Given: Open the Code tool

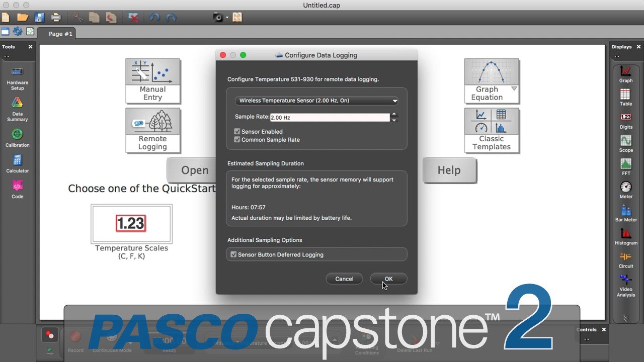Looking at the screenshot, I should coord(18,190).
